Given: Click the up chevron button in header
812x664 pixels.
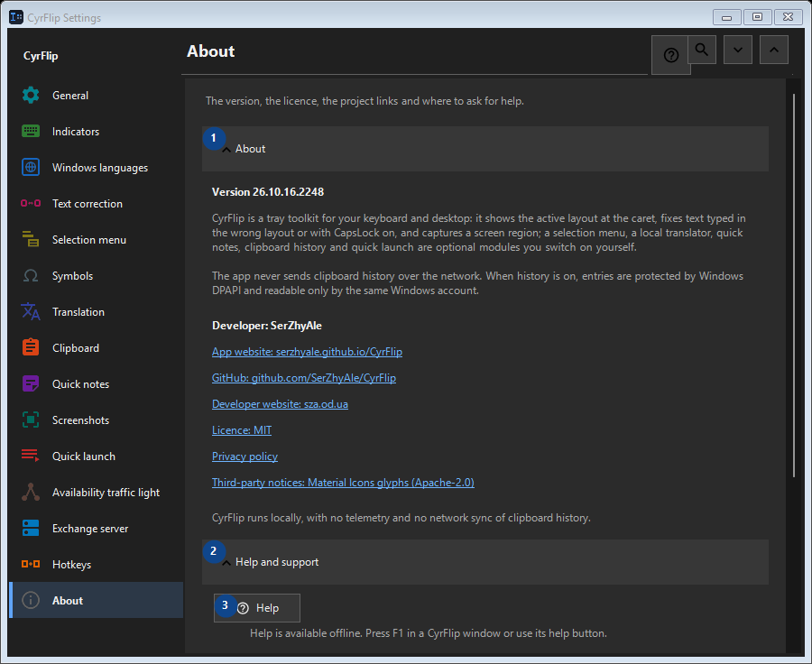Looking at the screenshot, I should pyautogui.click(x=774, y=50).
